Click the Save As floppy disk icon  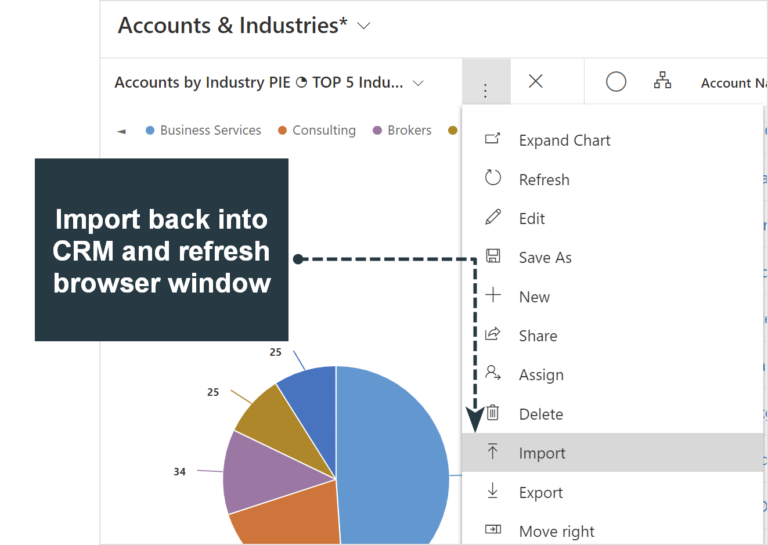pos(492,257)
